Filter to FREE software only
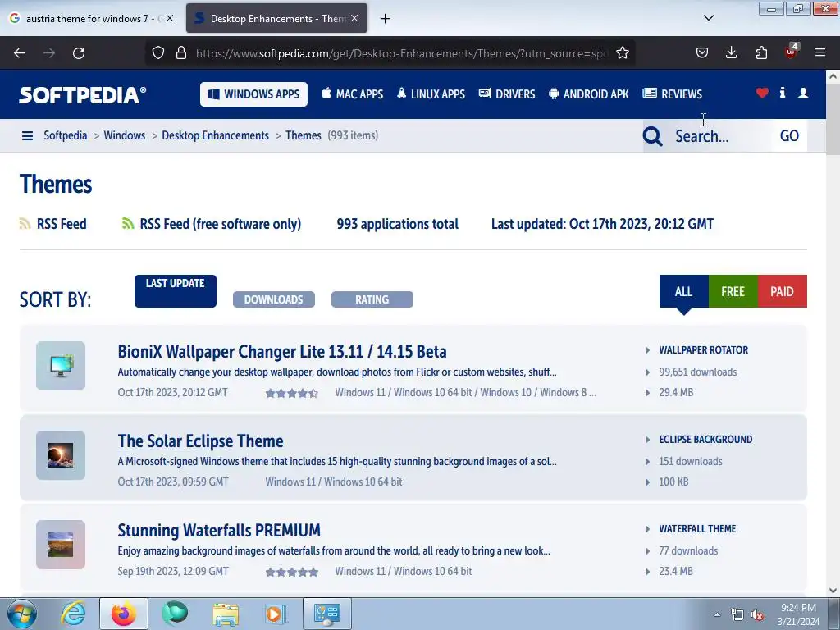The image size is (840, 630). (733, 291)
